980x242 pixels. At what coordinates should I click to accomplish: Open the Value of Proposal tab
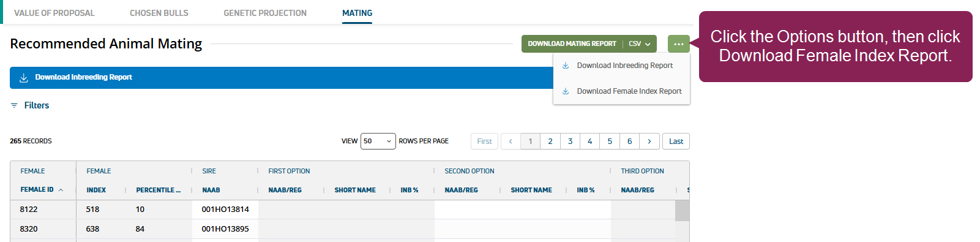(54, 13)
